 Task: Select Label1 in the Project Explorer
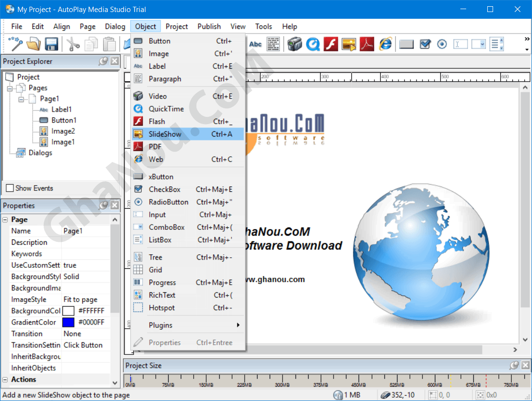coord(62,109)
